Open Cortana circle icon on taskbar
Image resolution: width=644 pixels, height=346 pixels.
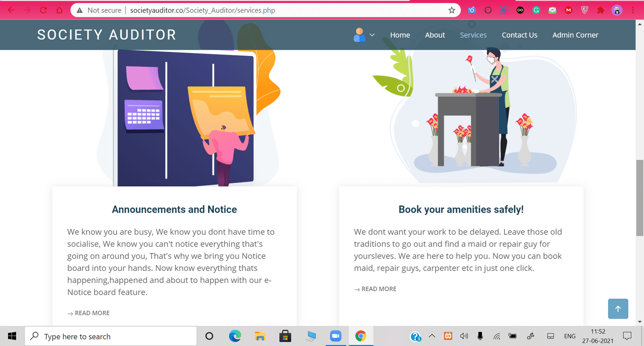pos(209,336)
